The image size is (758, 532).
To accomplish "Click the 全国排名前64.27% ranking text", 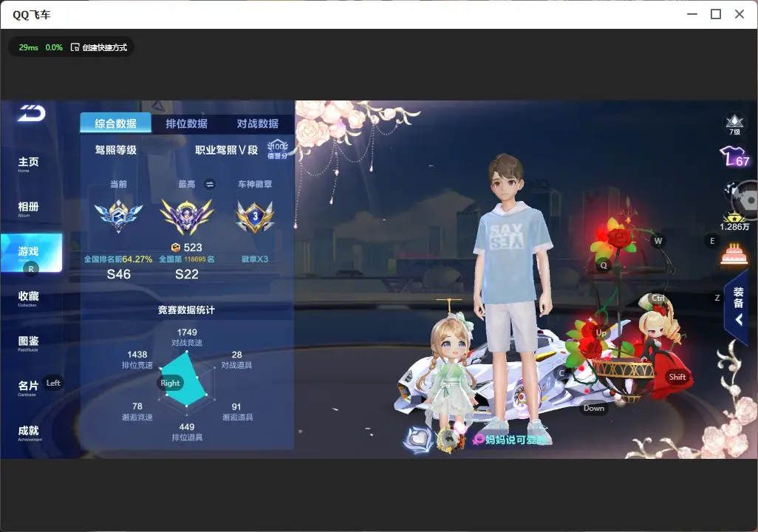I will pos(118,259).
